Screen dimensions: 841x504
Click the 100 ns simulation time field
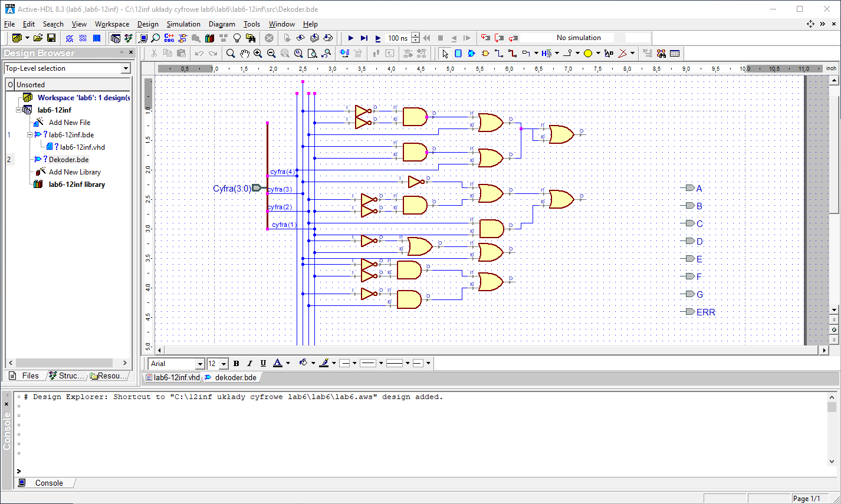(398, 38)
